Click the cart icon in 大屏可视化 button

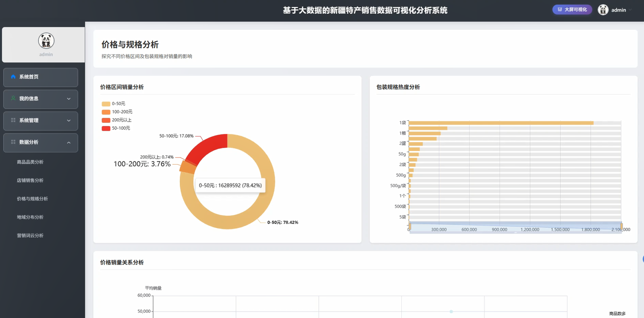click(560, 10)
